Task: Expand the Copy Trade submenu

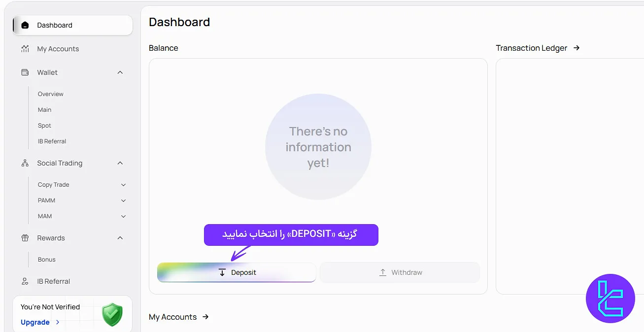Action: (x=123, y=184)
